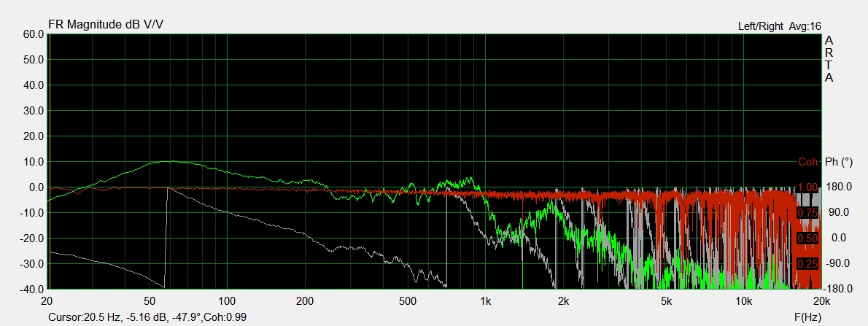
Task: Click the 50 Hz frequency axis tick label
Action: point(148,302)
